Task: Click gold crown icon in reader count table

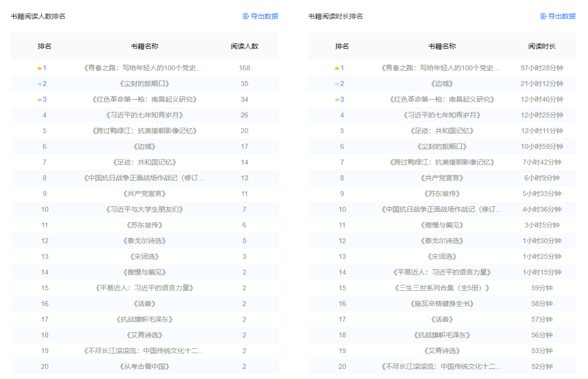Action: pos(39,68)
